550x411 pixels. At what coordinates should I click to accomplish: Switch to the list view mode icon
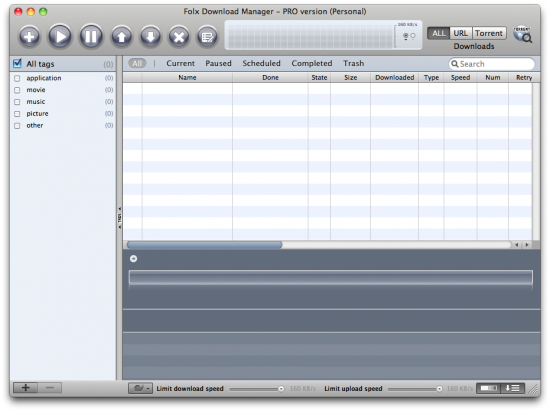click(512, 388)
